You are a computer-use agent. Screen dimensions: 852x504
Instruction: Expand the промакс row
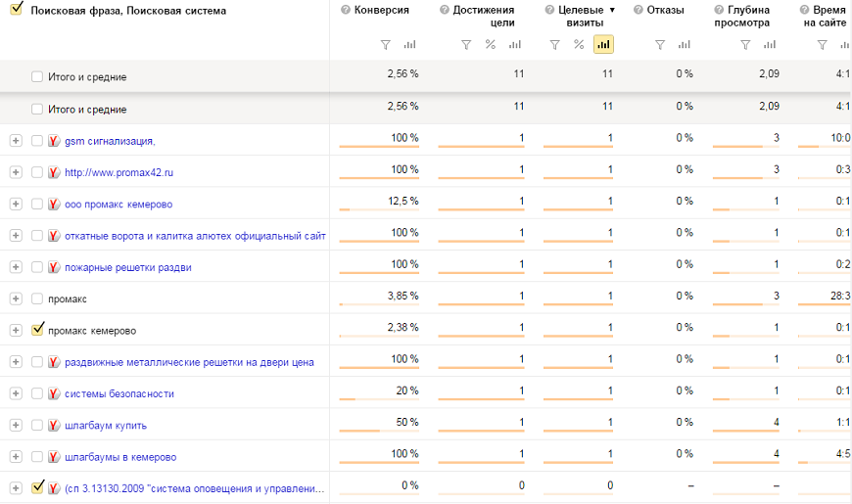(x=16, y=298)
